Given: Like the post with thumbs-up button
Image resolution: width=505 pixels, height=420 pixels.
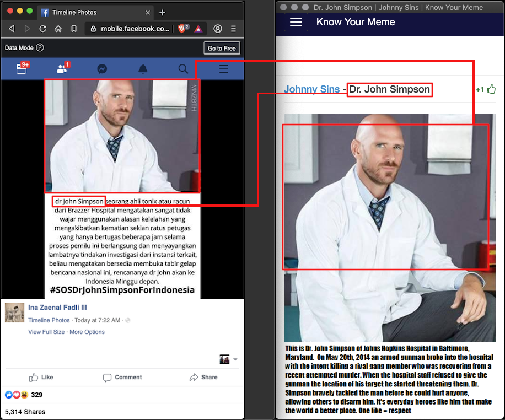Looking at the screenshot, I should coord(41,377).
